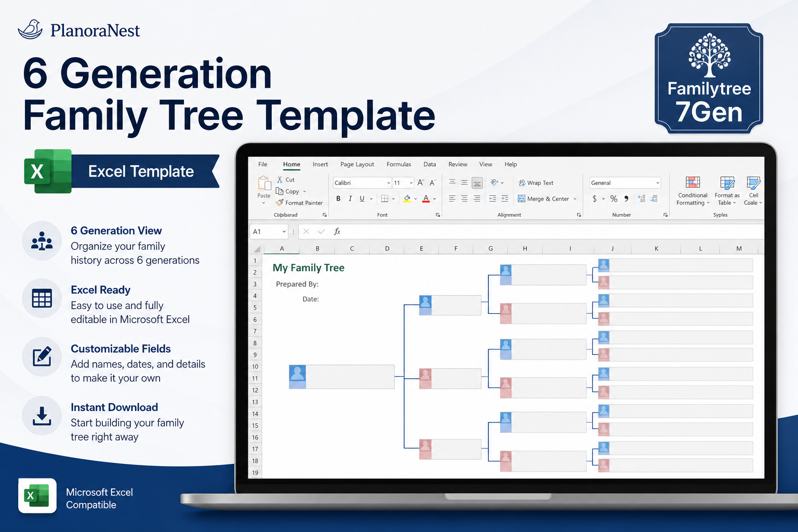Screen dimensions: 798x532
Task: Toggle Underline formatting
Action: [x=362, y=198]
